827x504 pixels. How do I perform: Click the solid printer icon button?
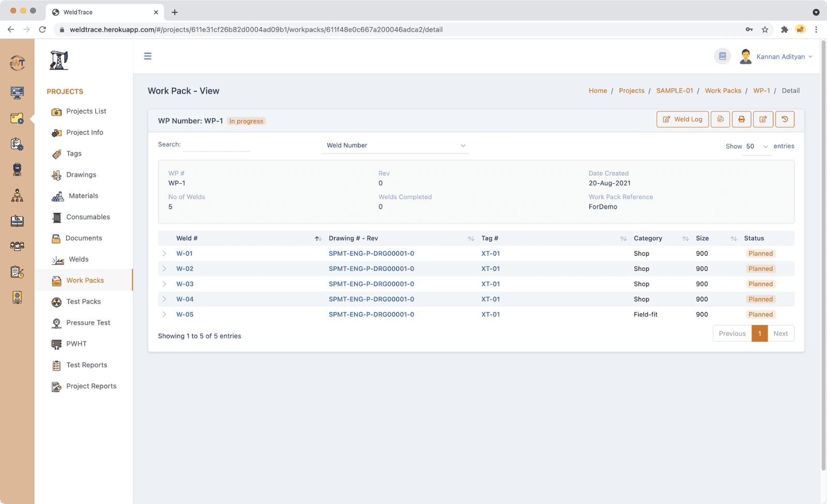point(741,119)
